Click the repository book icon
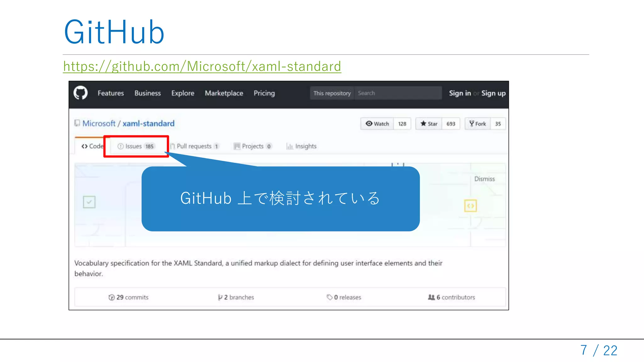This screenshot has width=644, height=362. click(x=77, y=123)
